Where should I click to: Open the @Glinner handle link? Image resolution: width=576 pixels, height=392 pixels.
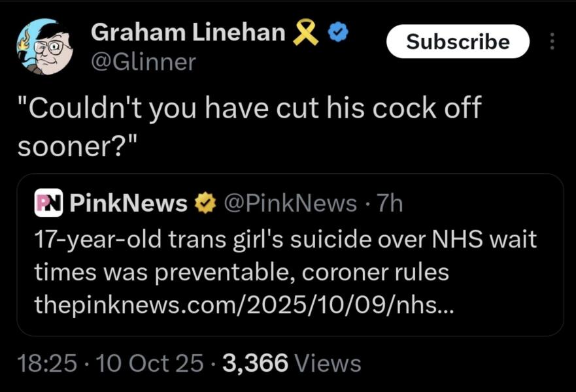143,61
